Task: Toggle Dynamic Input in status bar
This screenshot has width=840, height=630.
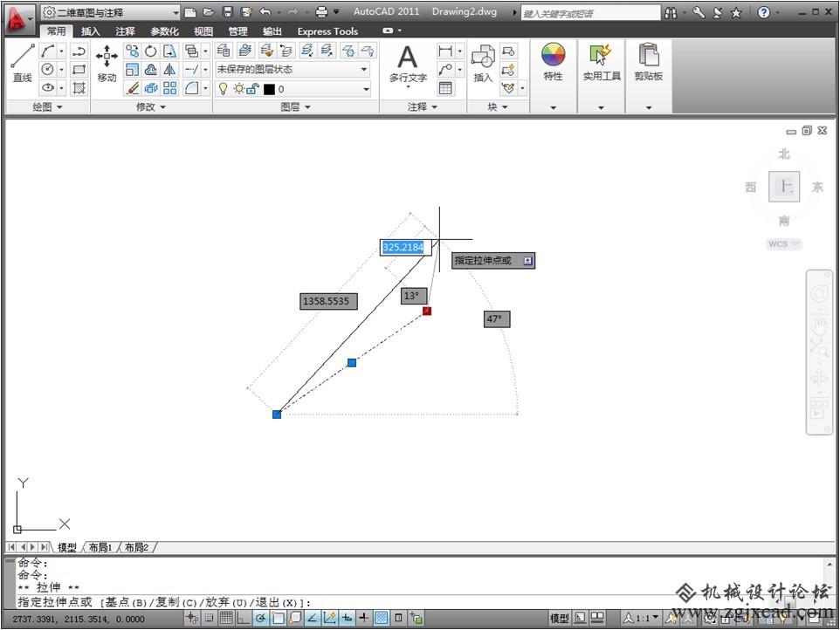Action: point(346,618)
